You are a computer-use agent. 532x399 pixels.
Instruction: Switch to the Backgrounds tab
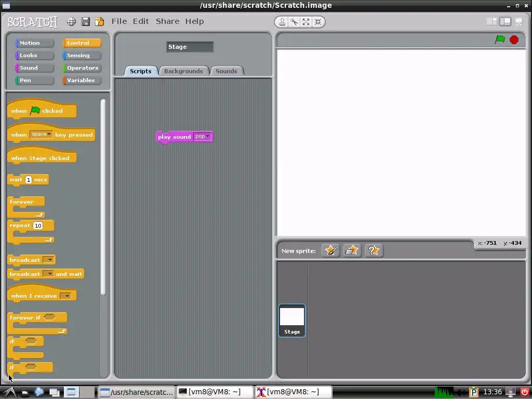point(183,71)
